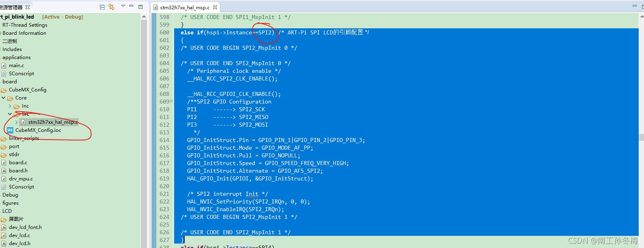Open RT-Thread Settings
Screen dimensions: 644x248
tap(25, 25)
